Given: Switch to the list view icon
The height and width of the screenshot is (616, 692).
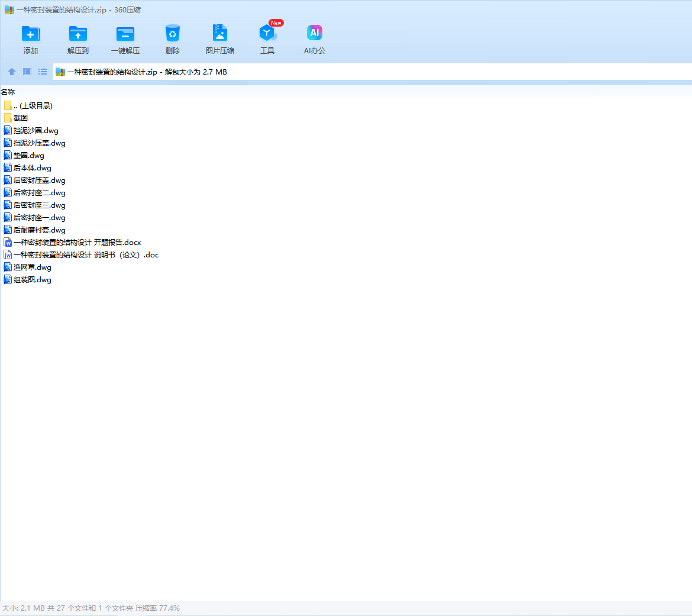Looking at the screenshot, I should click(x=43, y=72).
